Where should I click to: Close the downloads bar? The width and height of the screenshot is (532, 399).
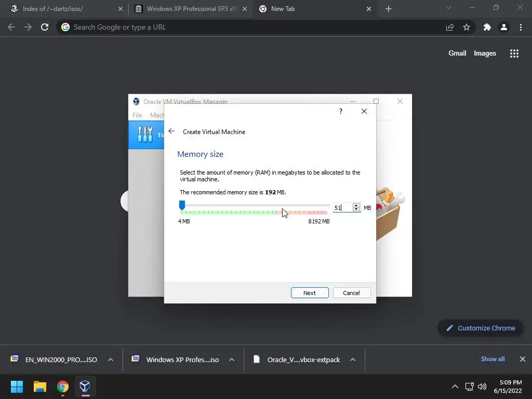(x=523, y=359)
